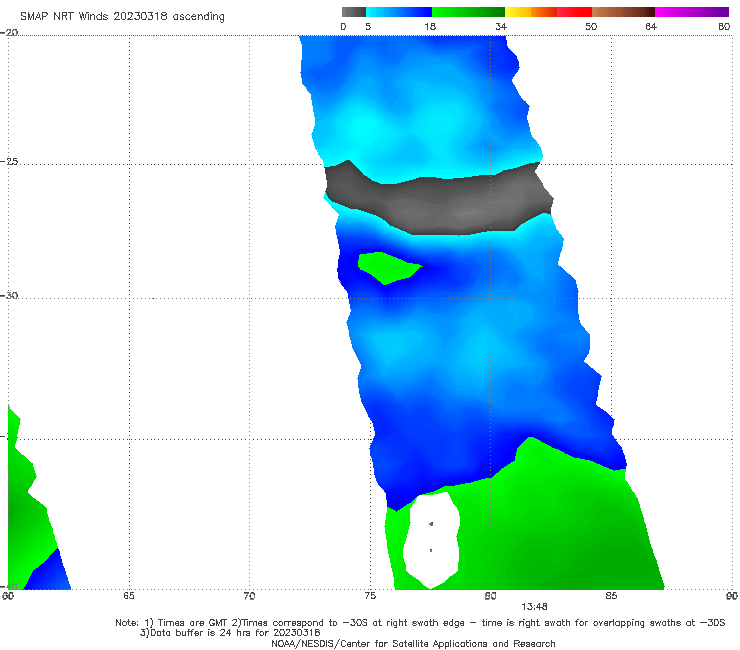
Task: Click the longitude label '85'
Action: [611, 596]
